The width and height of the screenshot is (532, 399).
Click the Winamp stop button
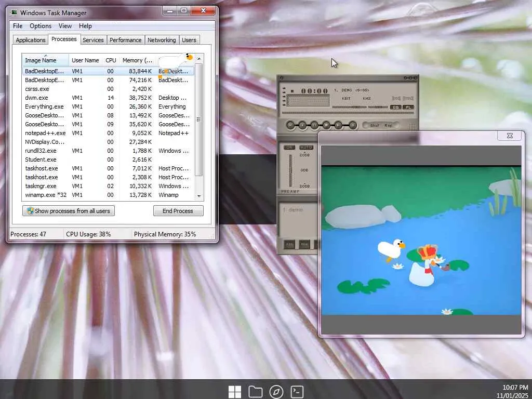(x=326, y=125)
